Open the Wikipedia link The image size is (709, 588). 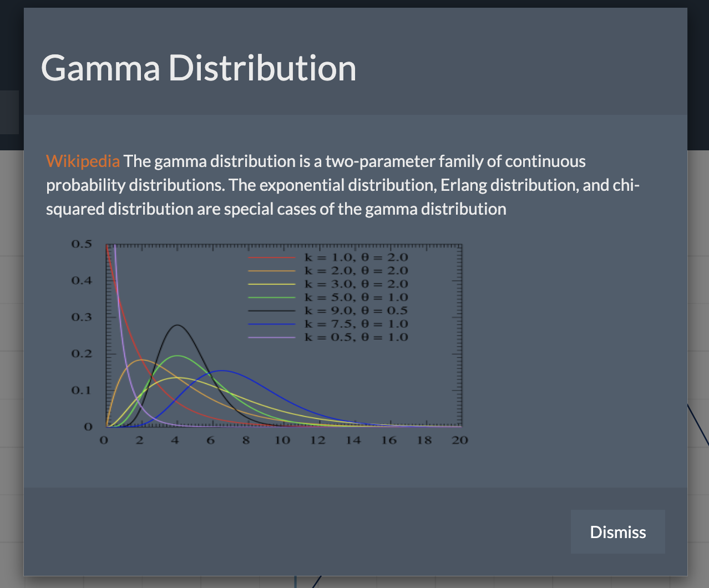click(83, 161)
